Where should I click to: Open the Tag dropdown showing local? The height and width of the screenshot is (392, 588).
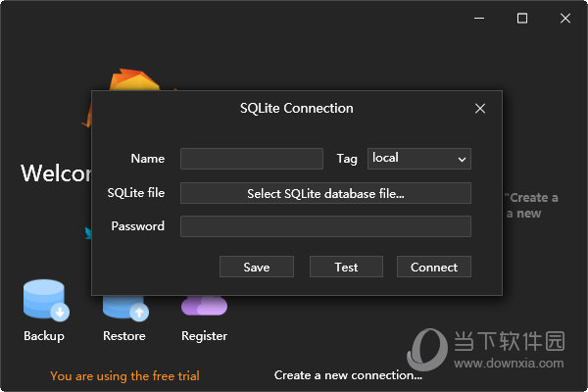419,159
